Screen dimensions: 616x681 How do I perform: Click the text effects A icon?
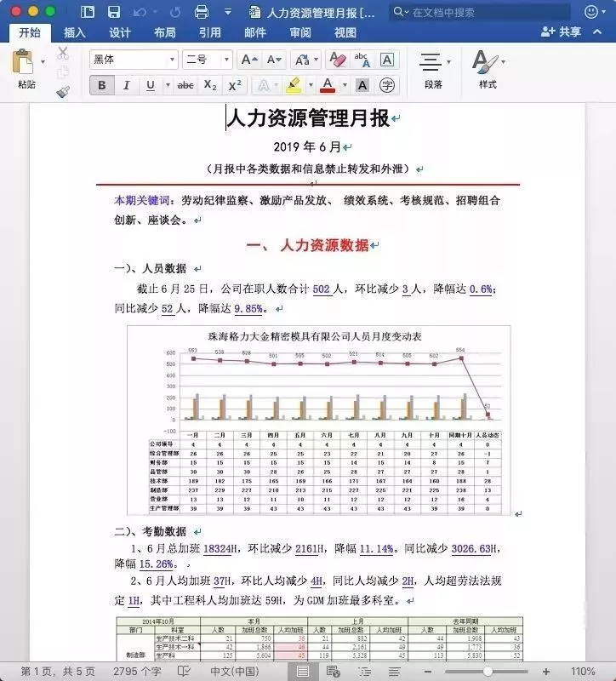tap(264, 85)
